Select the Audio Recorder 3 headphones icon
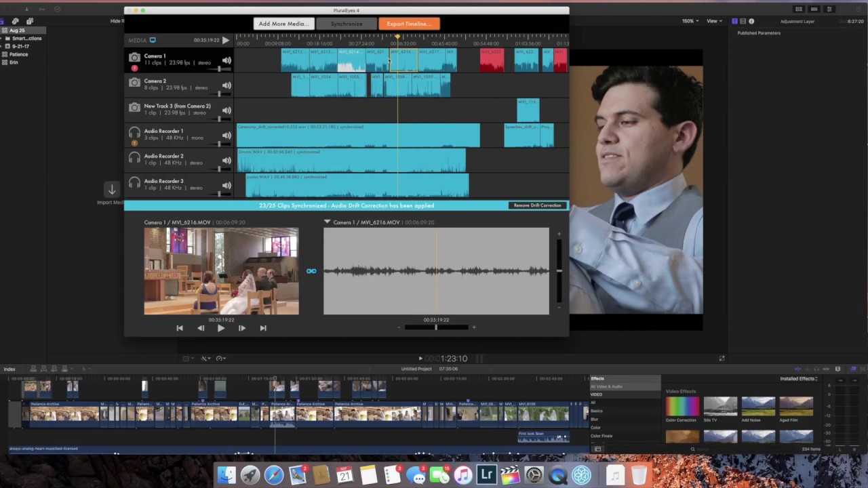 [134, 183]
